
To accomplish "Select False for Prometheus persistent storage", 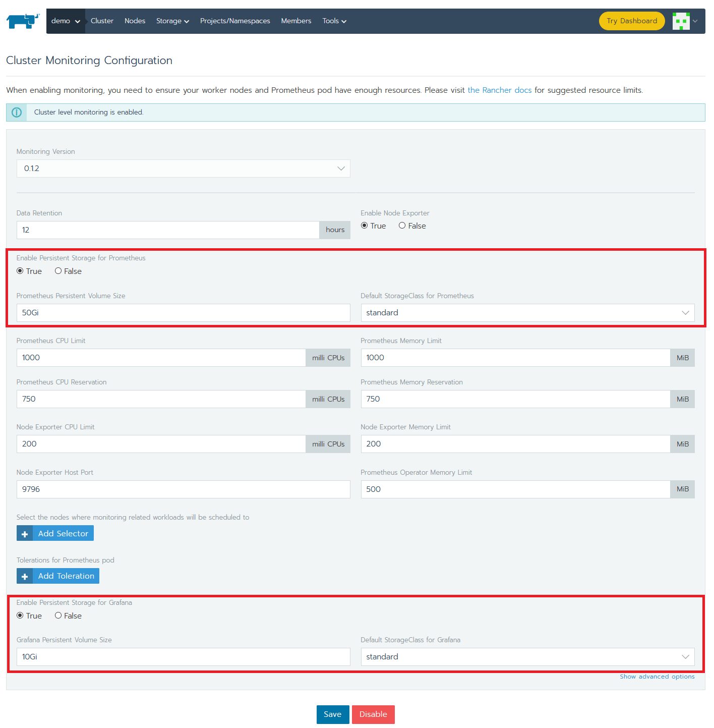I will pyautogui.click(x=58, y=271).
